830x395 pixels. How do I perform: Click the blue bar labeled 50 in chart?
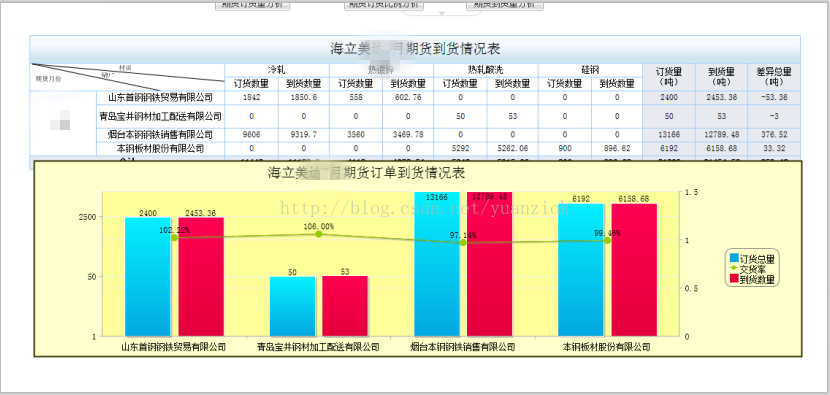pos(292,306)
